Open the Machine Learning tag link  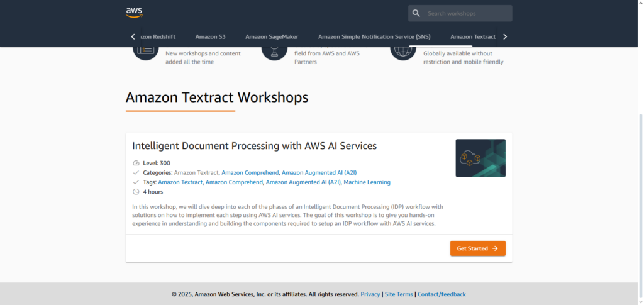(x=367, y=182)
